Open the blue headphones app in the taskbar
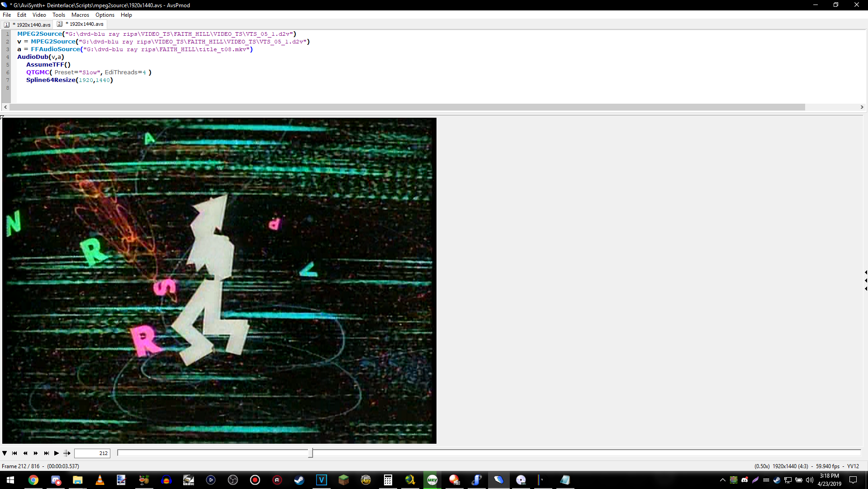The width and height of the screenshot is (868, 489). (166, 480)
